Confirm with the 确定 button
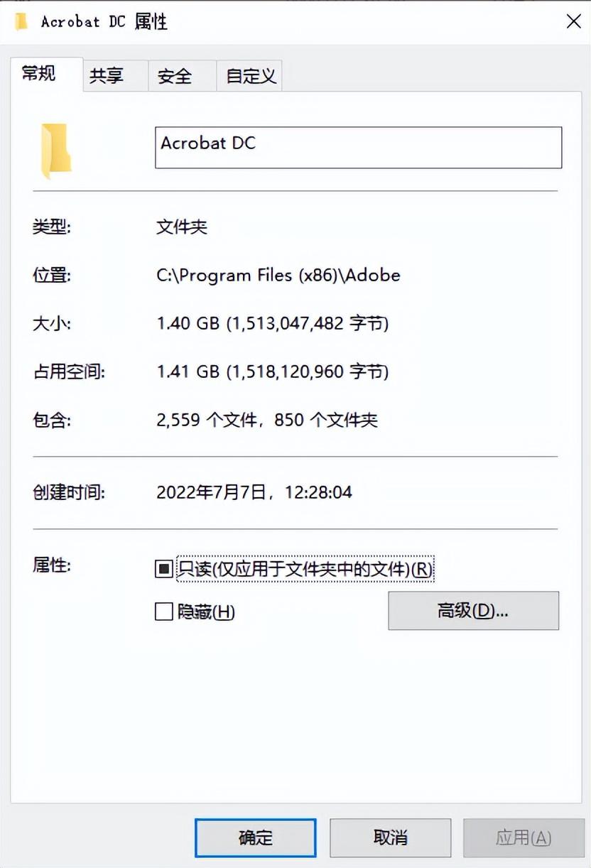This screenshot has width=591, height=868. point(256,838)
